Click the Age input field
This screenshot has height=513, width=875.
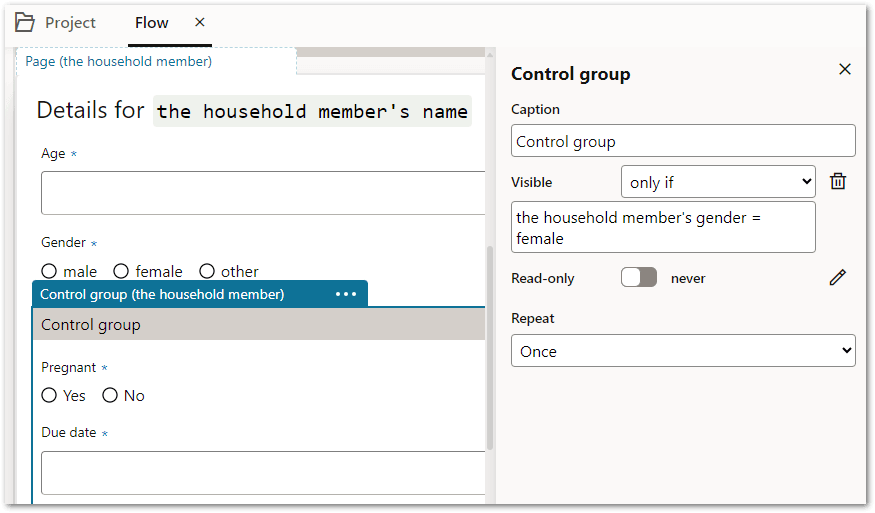tap(263, 193)
